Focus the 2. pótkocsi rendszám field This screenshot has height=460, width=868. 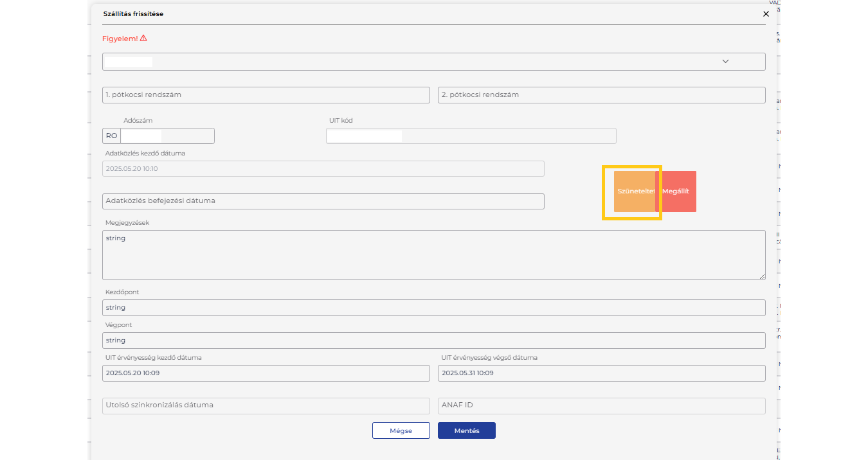pos(601,95)
